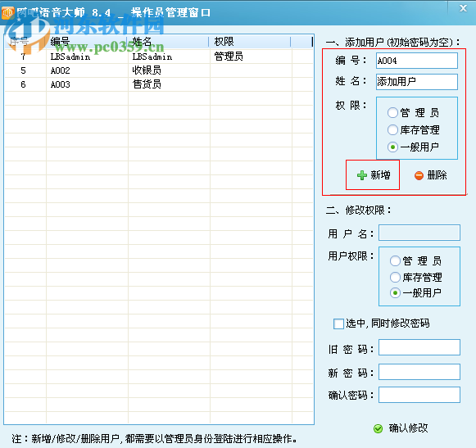Click the 权限 column header
Screen dimensions: 476x448
(250, 42)
